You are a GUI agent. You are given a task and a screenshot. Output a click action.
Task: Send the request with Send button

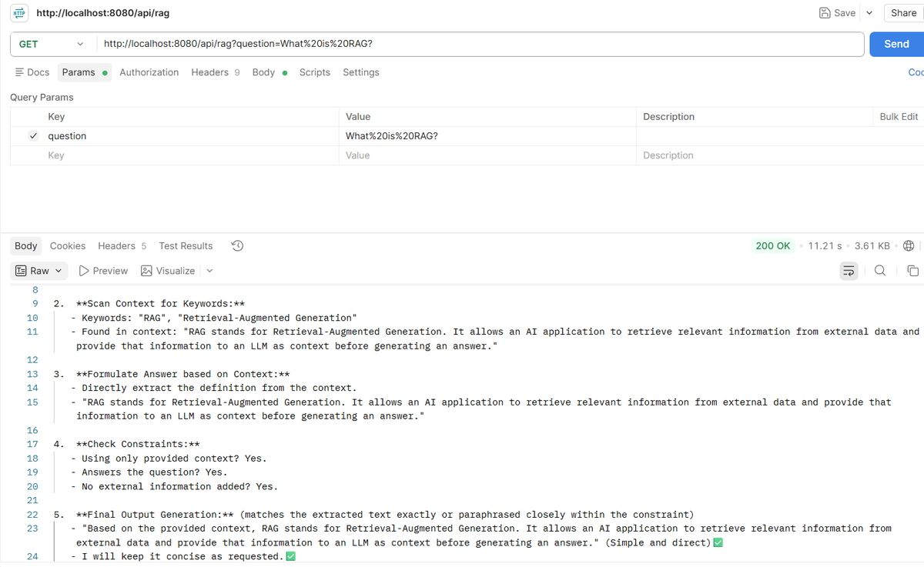pos(896,44)
